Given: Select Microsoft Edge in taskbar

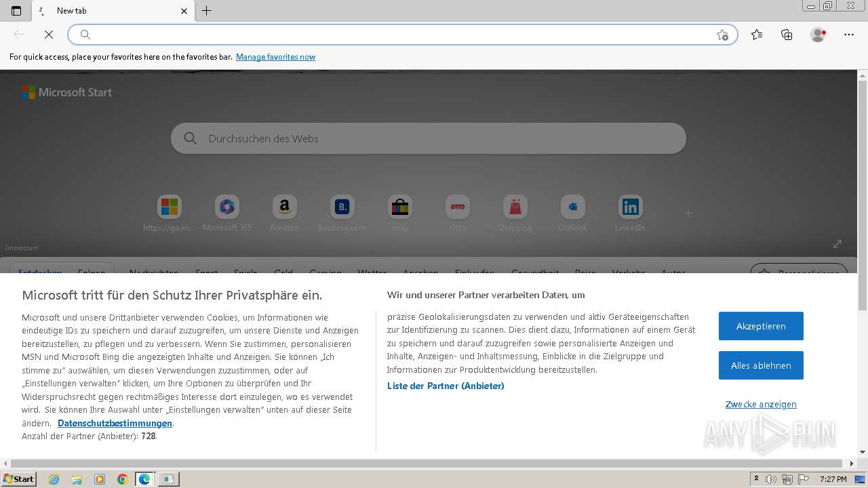Looking at the screenshot, I should click(x=144, y=479).
